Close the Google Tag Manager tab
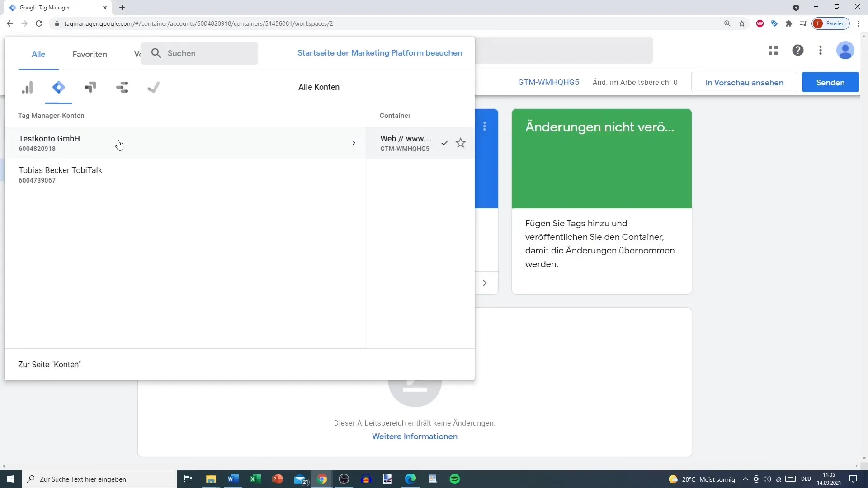 pyautogui.click(x=105, y=8)
